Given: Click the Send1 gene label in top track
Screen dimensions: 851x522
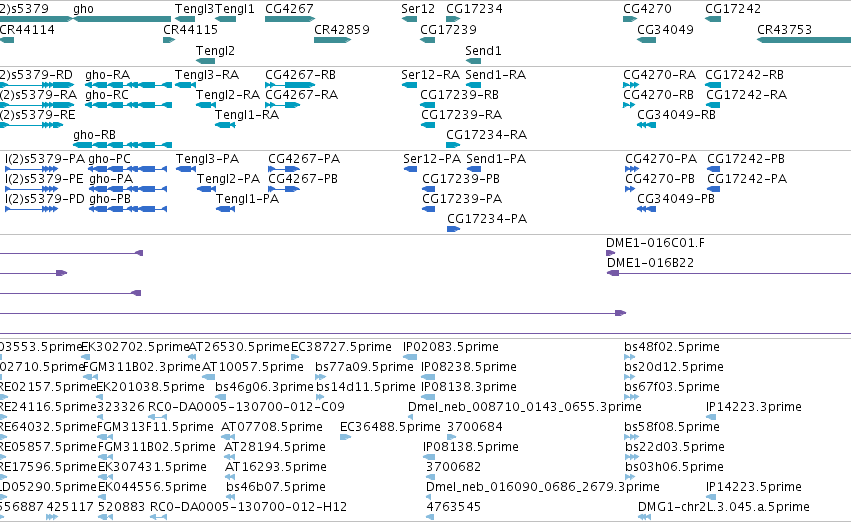Looking at the screenshot, I should pos(483,50).
